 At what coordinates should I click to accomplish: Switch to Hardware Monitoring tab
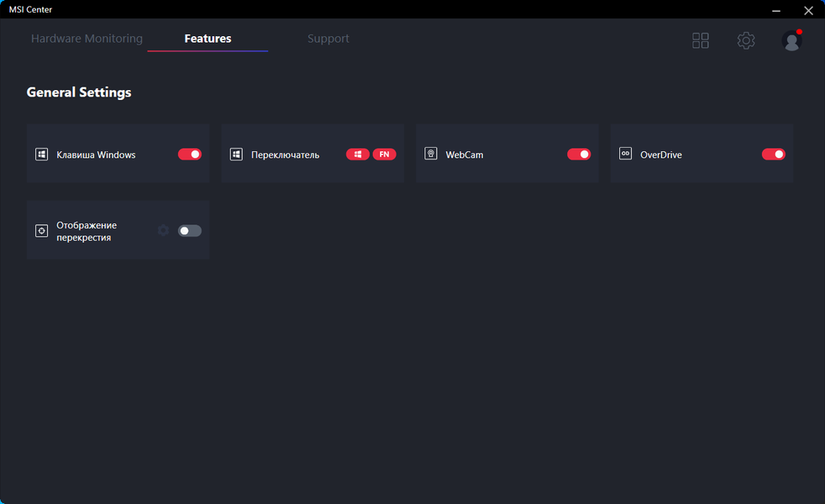(87, 39)
